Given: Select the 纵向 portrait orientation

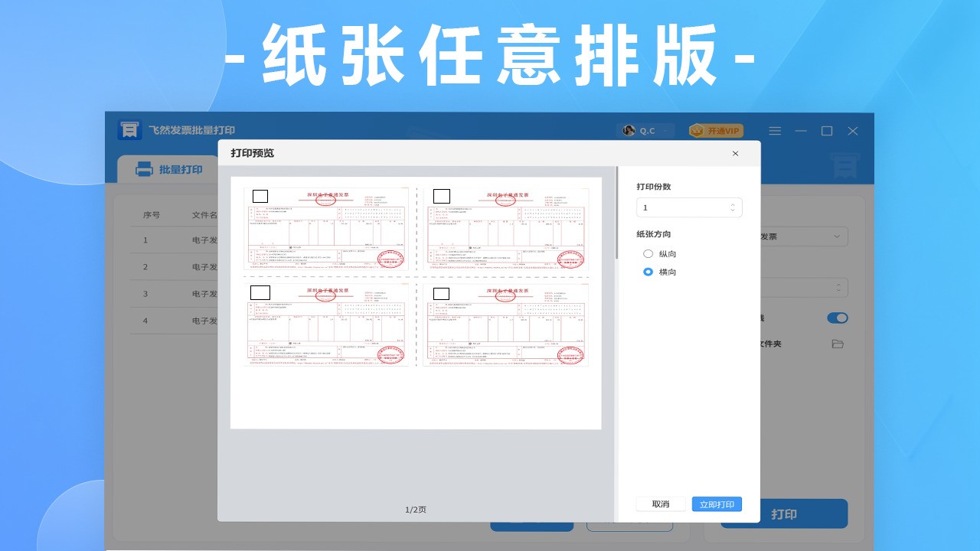Looking at the screenshot, I should (x=648, y=253).
